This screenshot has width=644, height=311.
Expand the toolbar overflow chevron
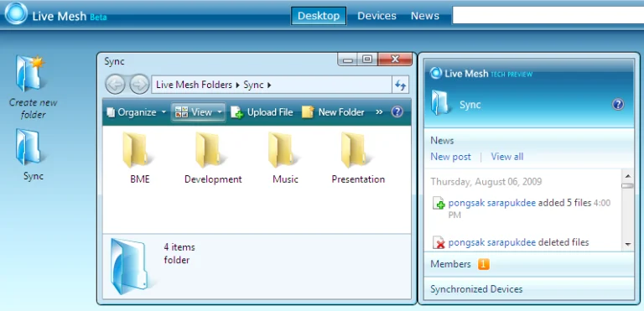tap(379, 111)
